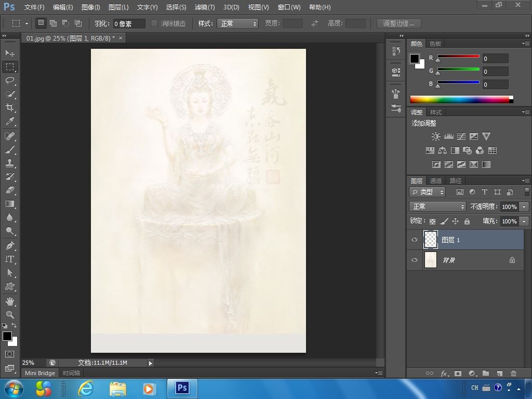Open status bar document info arrow

pos(150,363)
